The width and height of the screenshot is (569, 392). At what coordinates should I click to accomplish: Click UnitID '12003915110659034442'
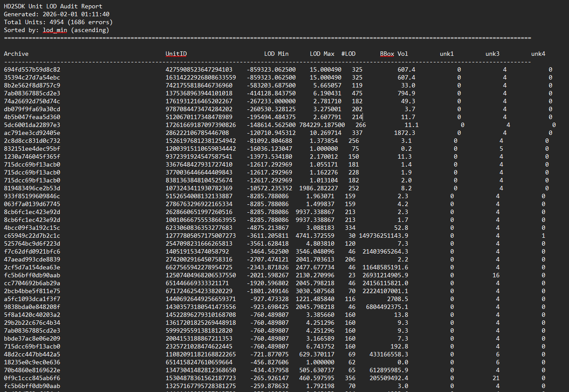201,149
